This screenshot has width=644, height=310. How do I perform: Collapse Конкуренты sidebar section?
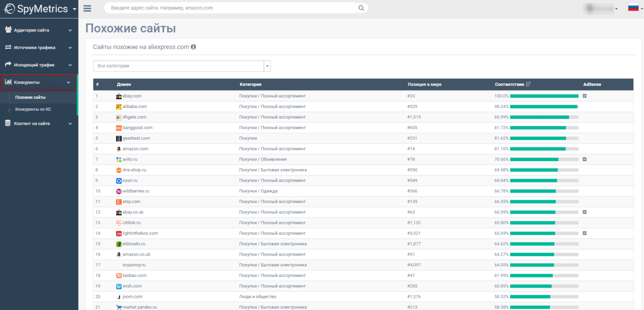39,82
